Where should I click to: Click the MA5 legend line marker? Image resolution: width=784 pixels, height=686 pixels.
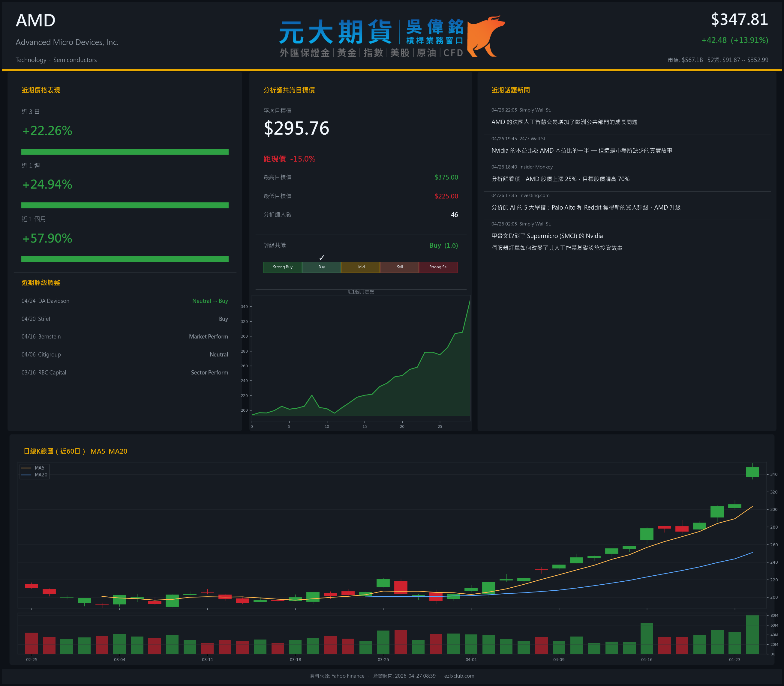point(26,468)
